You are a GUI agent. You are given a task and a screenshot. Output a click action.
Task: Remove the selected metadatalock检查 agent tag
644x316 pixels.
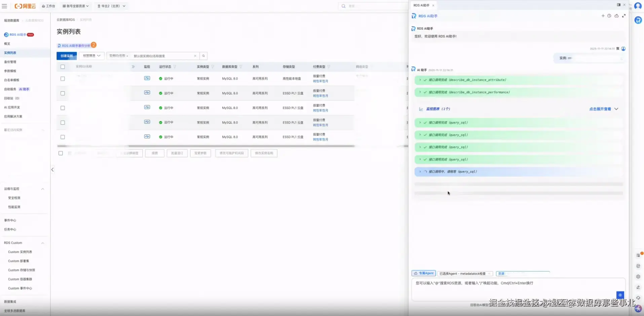click(x=489, y=274)
